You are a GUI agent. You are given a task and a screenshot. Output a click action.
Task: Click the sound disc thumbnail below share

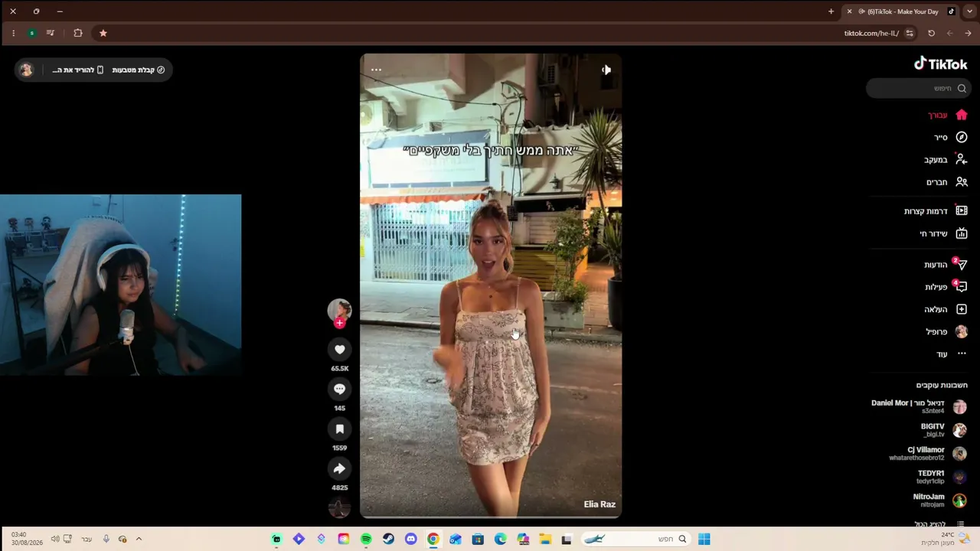click(339, 507)
